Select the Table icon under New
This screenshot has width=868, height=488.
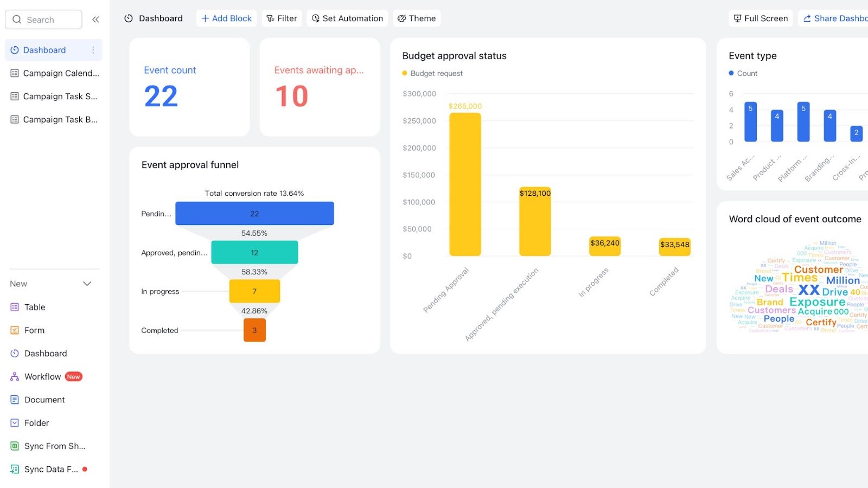(x=14, y=307)
